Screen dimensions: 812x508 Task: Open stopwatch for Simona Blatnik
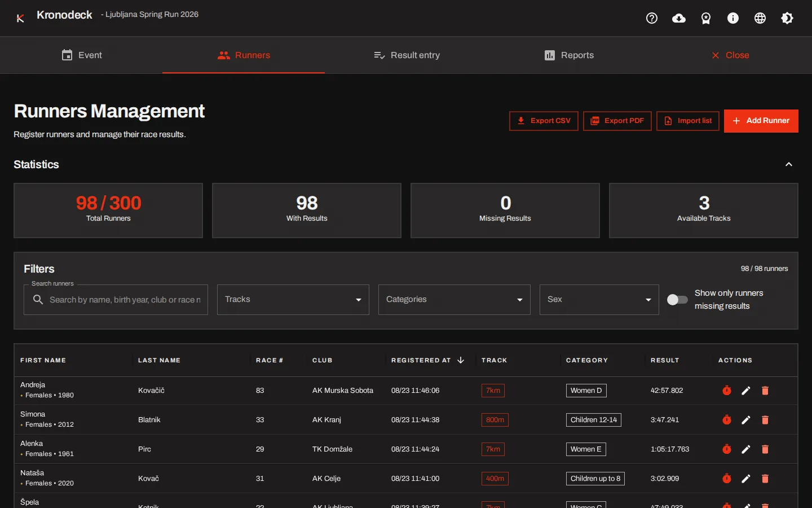tap(727, 420)
